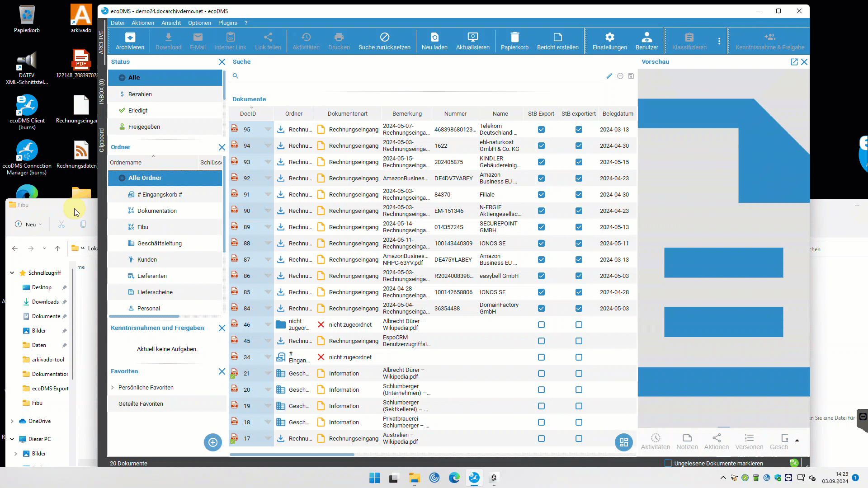Open the Plugins menu
Screen dimensions: 868x488
tap(227, 23)
